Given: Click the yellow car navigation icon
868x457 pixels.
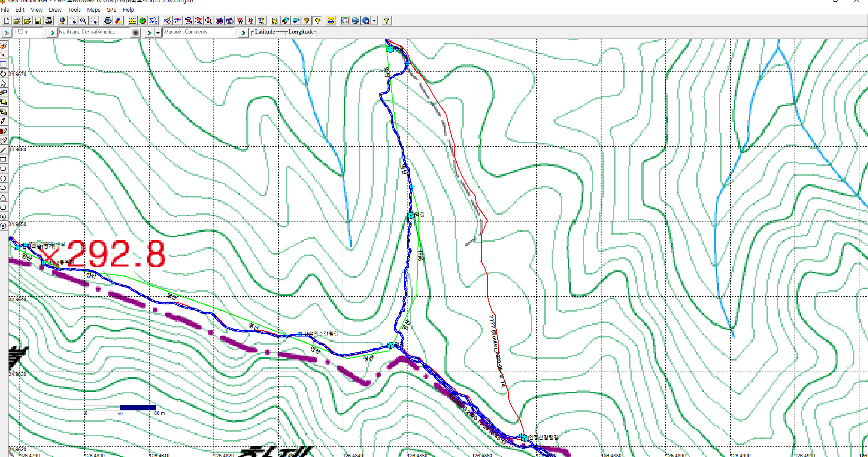Looking at the screenshot, I should pos(331,20).
